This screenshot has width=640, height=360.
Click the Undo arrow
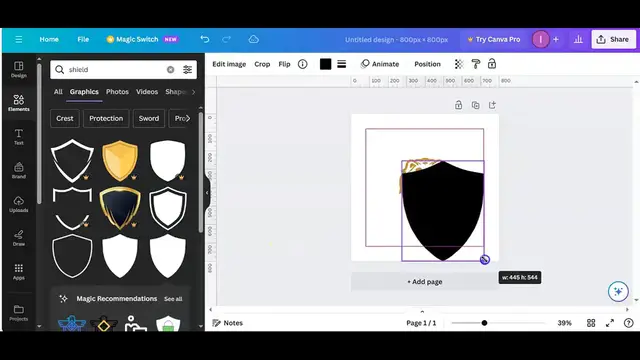pyautogui.click(x=205, y=39)
